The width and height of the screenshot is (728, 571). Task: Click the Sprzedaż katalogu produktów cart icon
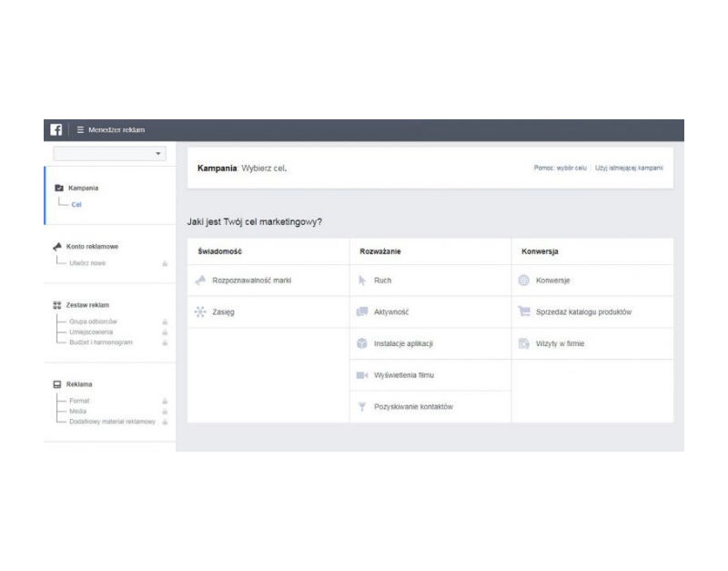[x=524, y=311]
